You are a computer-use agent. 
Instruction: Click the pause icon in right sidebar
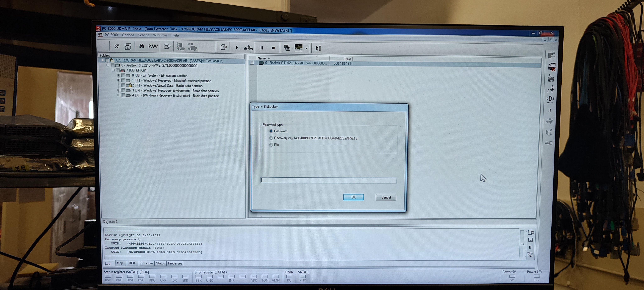pos(550,110)
